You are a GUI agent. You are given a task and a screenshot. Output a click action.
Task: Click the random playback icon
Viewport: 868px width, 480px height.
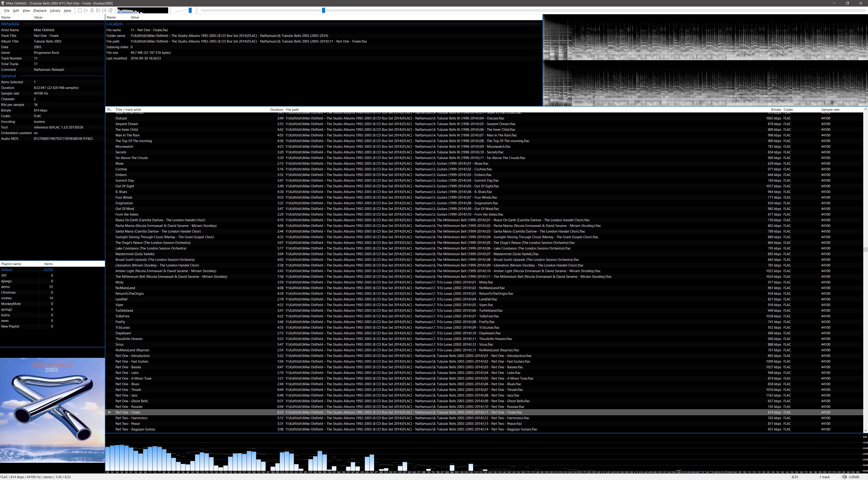(x=111, y=10)
